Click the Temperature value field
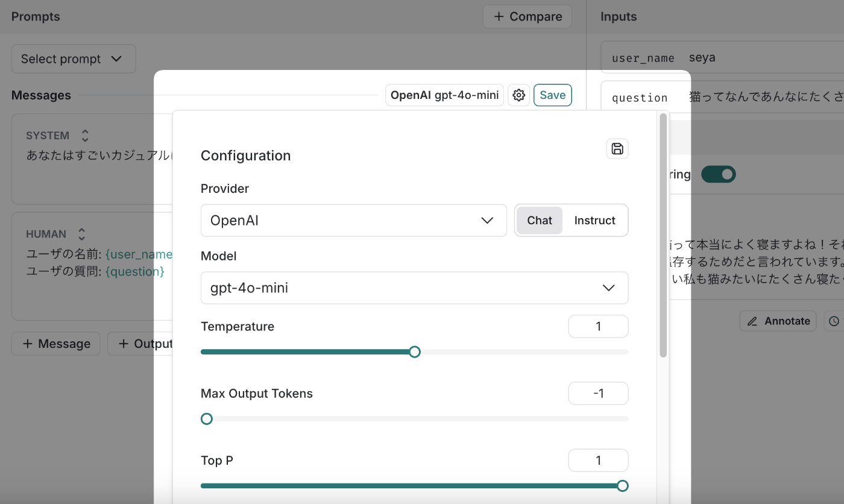This screenshot has height=504, width=844. [599, 327]
